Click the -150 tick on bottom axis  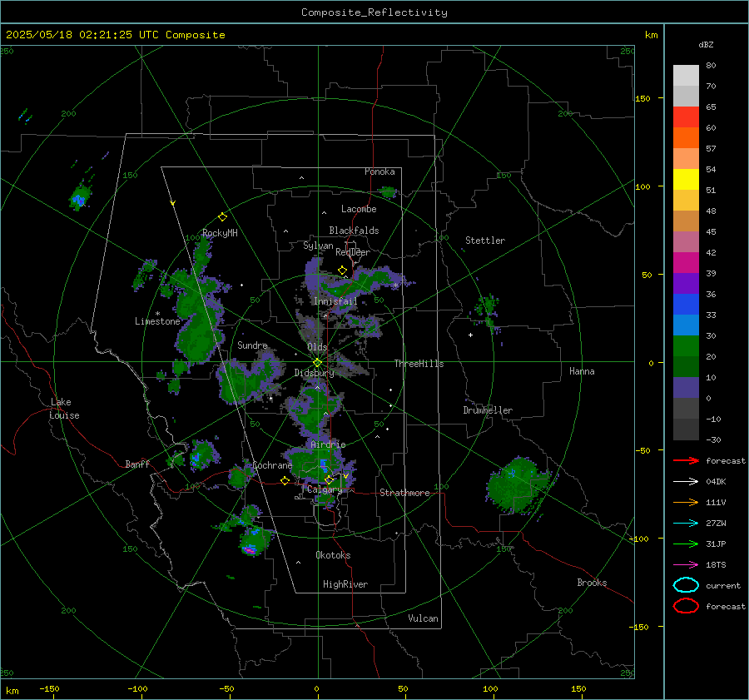coord(49,689)
